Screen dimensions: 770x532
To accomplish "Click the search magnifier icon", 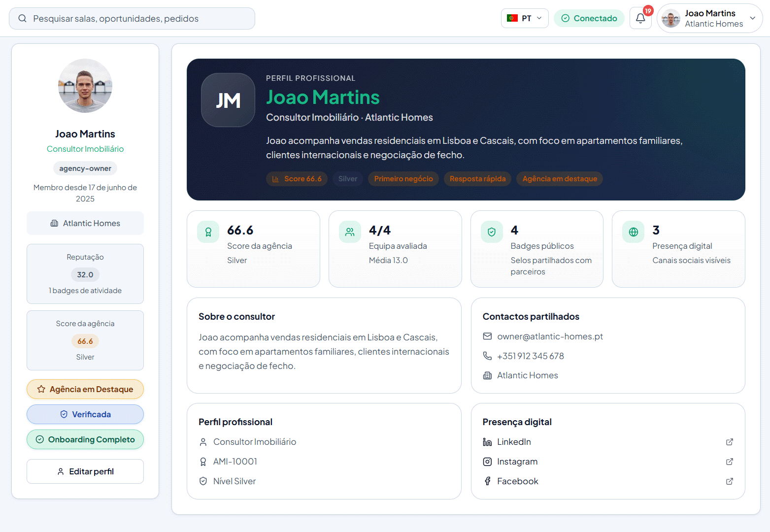I will pyautogui.click(x=22, y=18).
